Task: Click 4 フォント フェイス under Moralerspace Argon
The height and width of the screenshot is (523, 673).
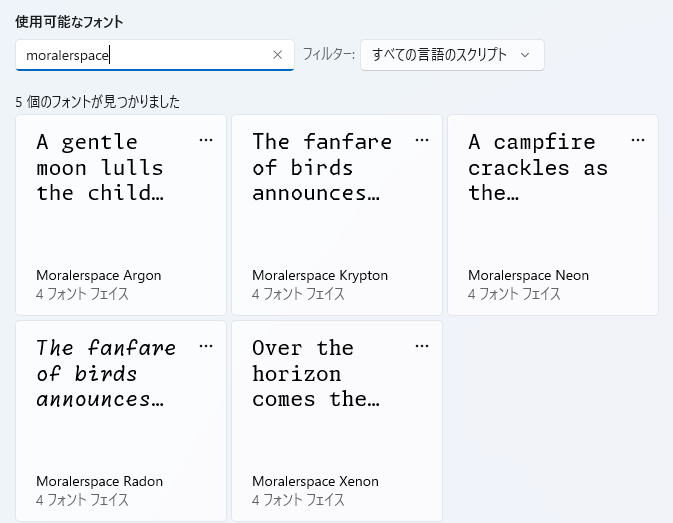Action: 82,294
